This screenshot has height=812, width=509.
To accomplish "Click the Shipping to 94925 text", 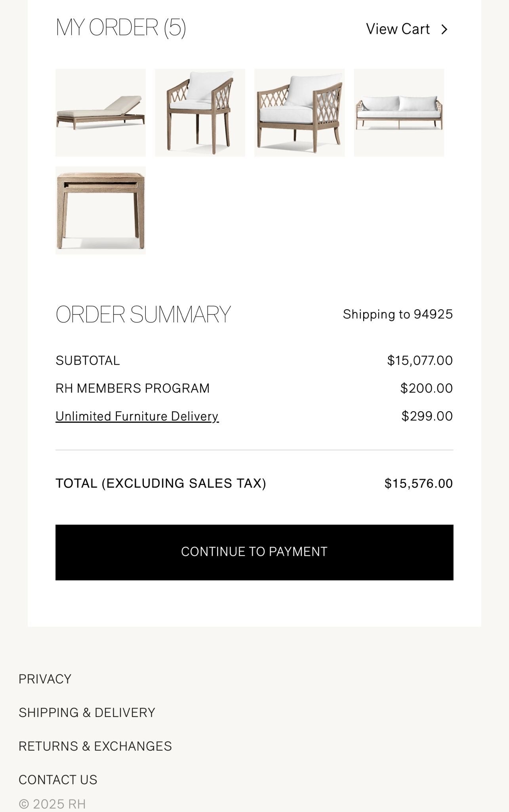I will tap(398, 314).
